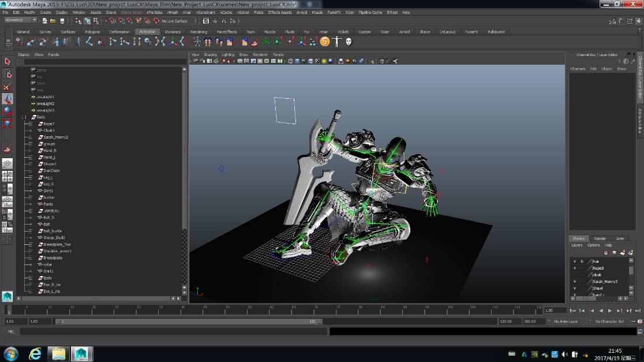The width and height of the screenshot is (644, 362).
Task: Click the skull shelf icon
Action: (x=349, y=42)
